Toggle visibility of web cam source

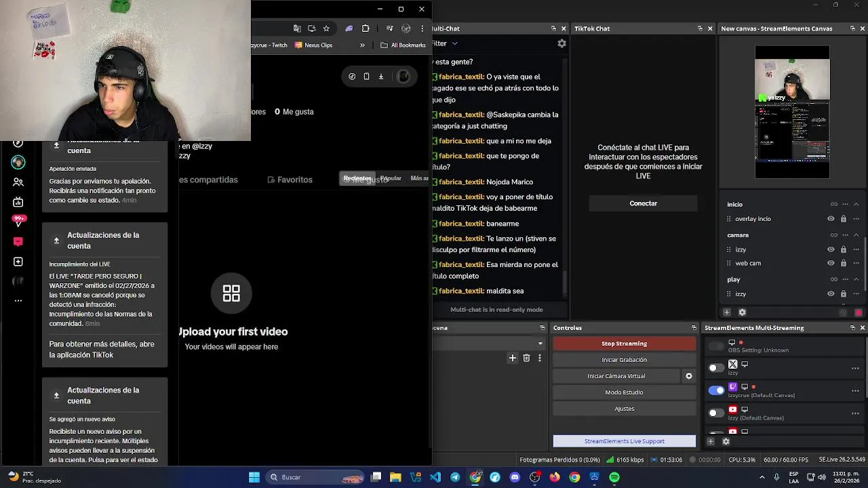(831, 263)
